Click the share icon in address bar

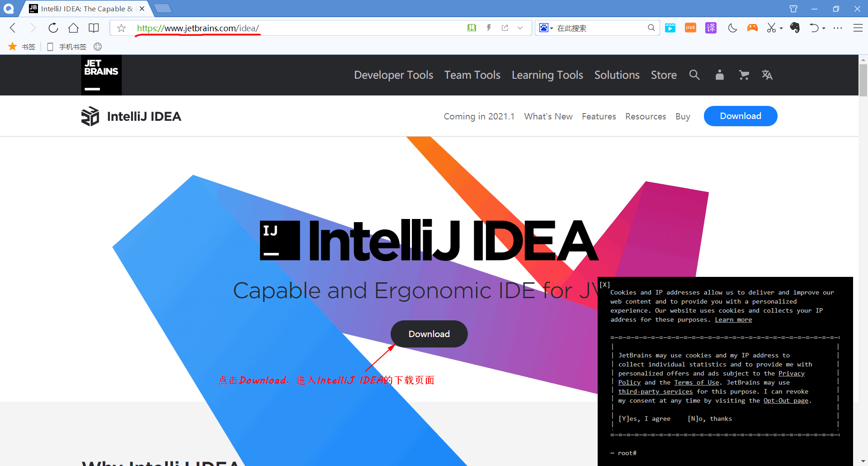tap(505, 28)
